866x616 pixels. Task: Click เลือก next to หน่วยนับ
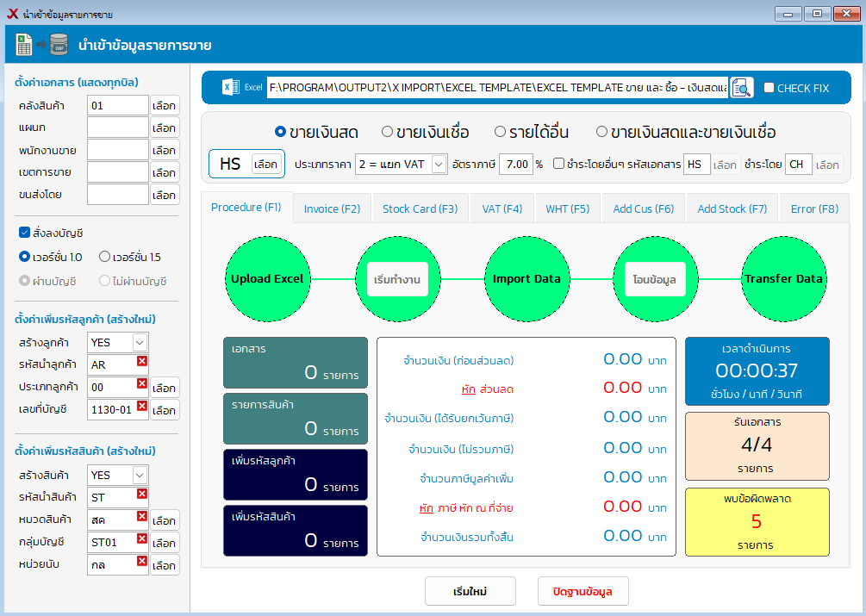pos(165,565)
